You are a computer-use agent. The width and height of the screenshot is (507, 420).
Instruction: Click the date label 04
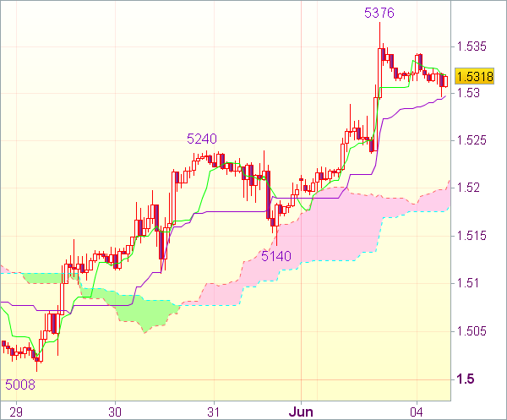pyautogui.click(x=417, y=412)
